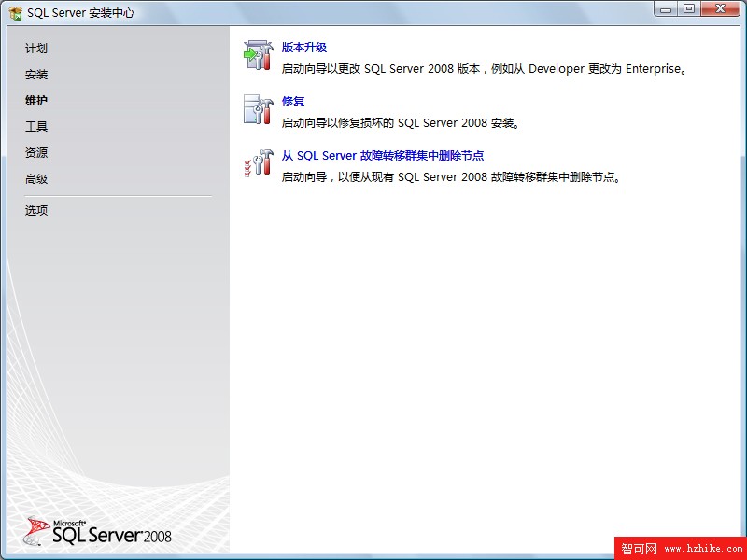Click the 修复 repair tools icon
The image size is (747, 560).
pyautogui.click(x=259, y=109)
